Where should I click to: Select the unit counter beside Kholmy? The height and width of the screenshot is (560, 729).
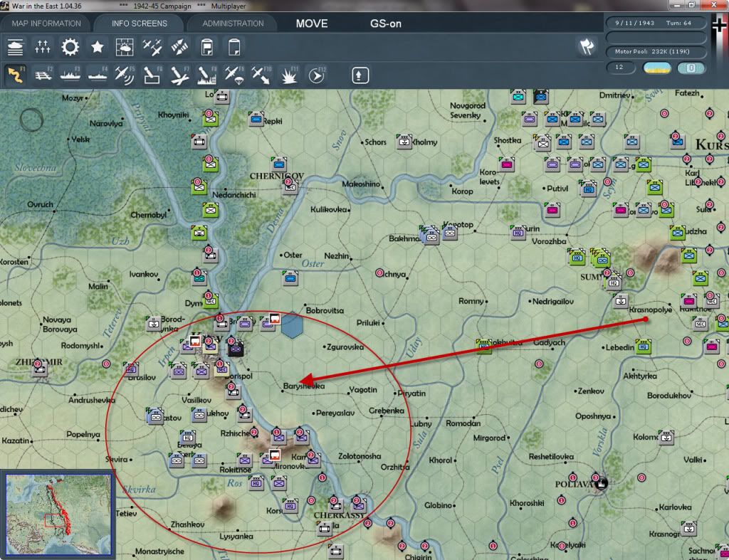tap(404, 142)
